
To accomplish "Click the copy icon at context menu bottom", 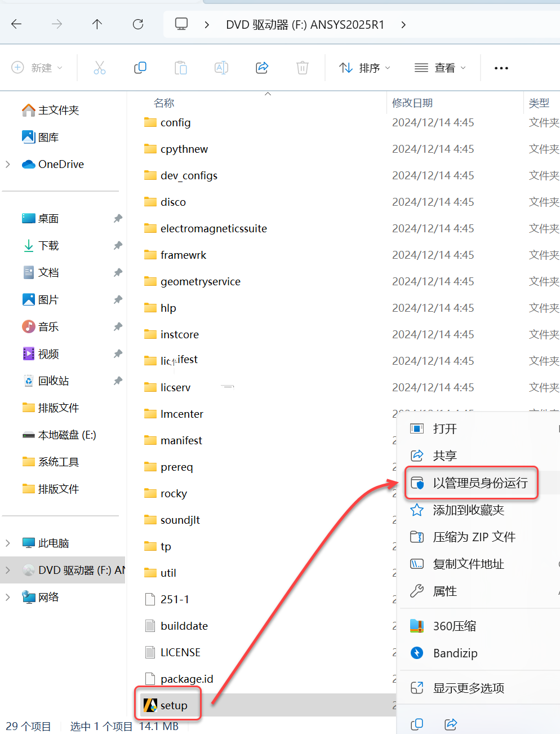I will coord(417,724).
